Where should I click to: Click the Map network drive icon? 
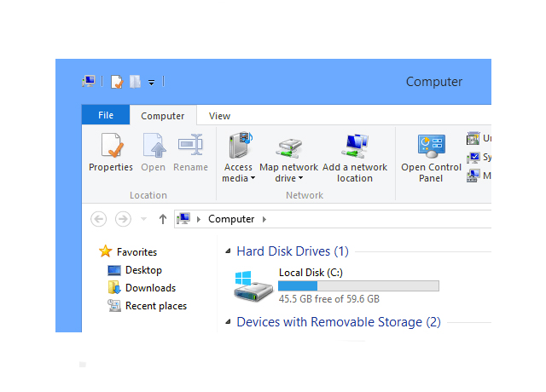[288, 147]
